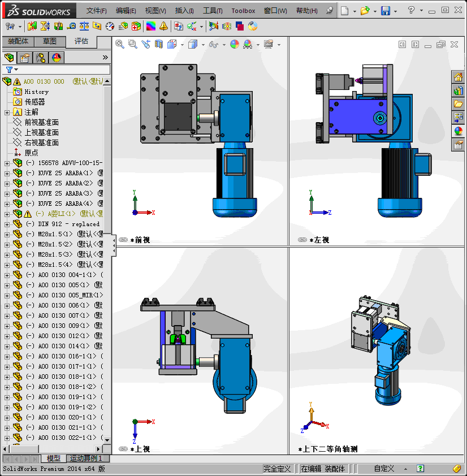Open File Explorer task pane
This screenshot has width=467, height=476.
tap(458, 105)
